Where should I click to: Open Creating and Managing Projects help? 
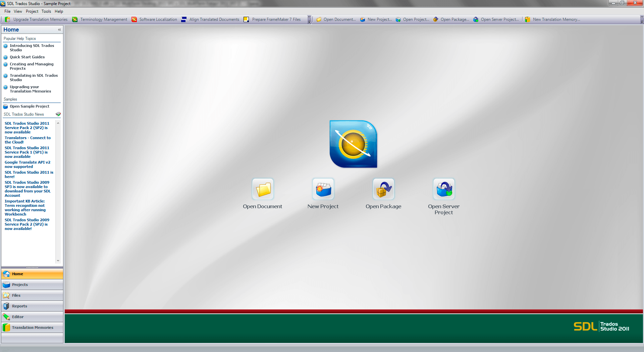click(32, 66)
